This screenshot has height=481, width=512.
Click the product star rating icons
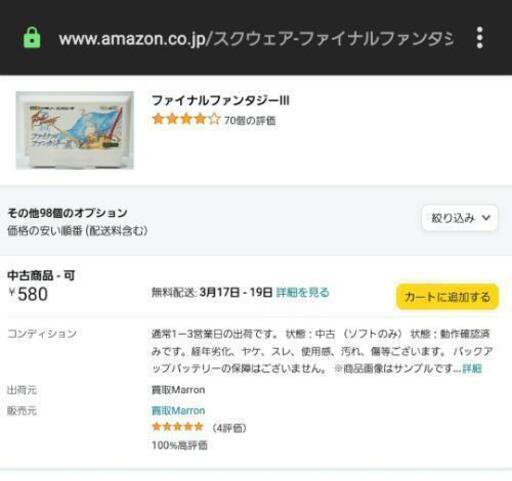coord(186,119)
